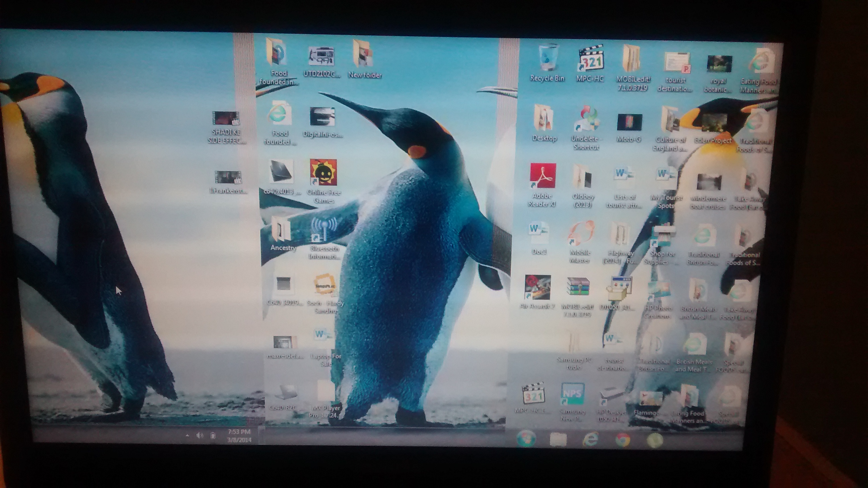
Task: Select the Undelete Shortcut icon
Action: (586, 120)
